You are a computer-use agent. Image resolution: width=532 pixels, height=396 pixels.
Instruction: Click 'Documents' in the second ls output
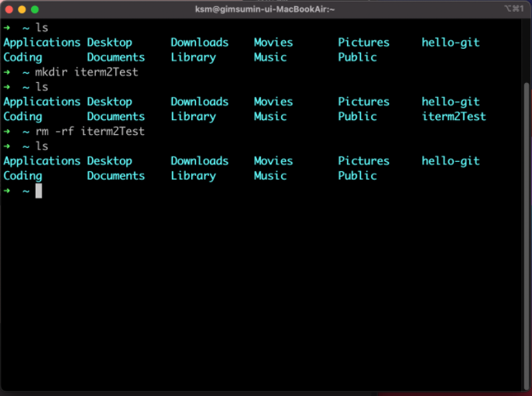pyautogui.click(x=115, y=117)
